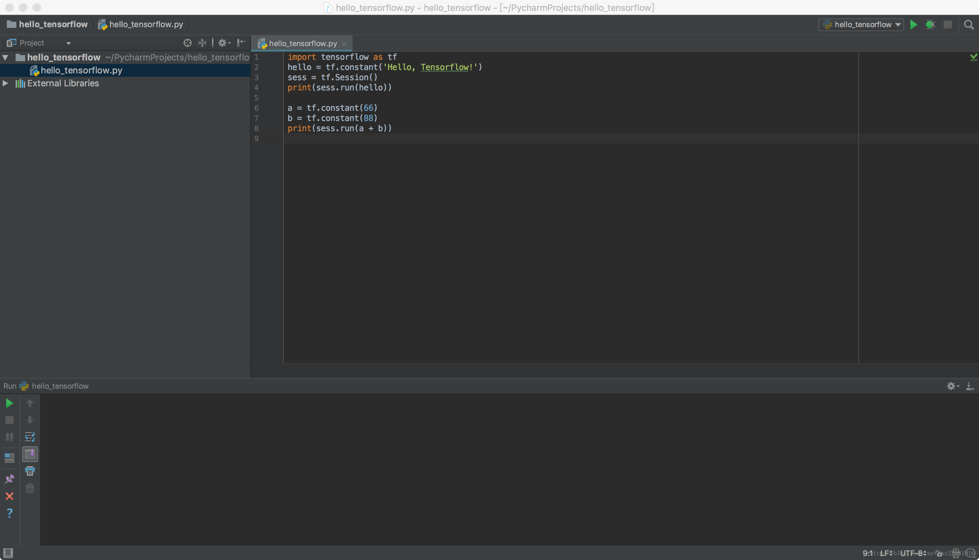Run hello_tensorflow from top toolbar
This screenshot has width=979, height=560.
click(x=913, y=24)
